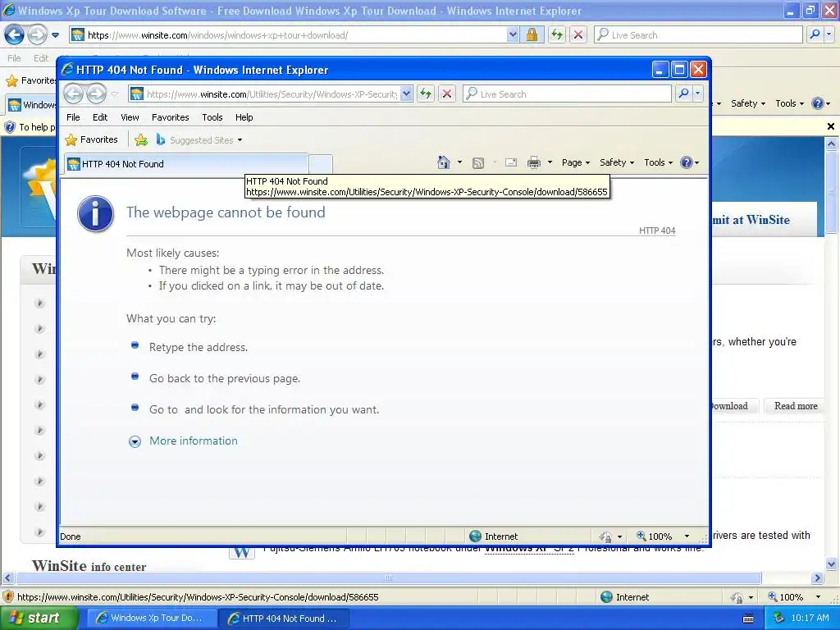Click Back button in background Winsite window

[x=15, y=34]
